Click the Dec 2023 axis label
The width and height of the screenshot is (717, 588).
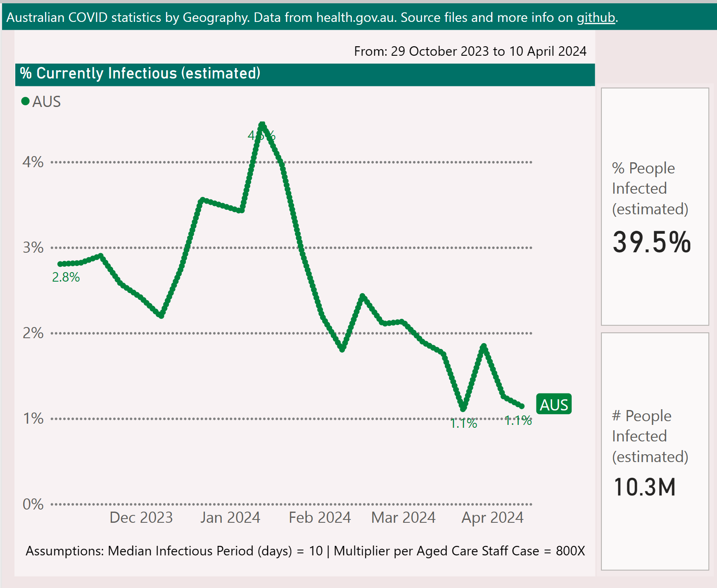click(x=141, y=517)
